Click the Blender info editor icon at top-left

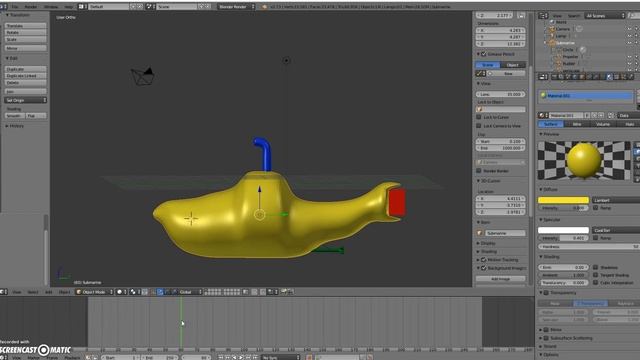(x=3, y=7)
